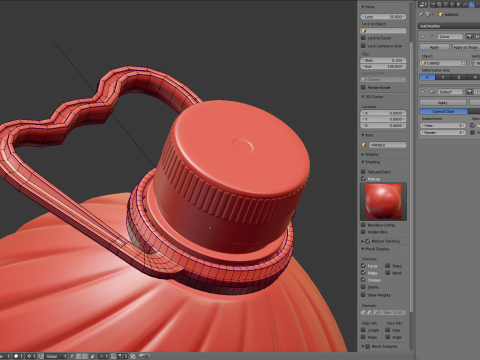Enable Lock Camera to View checkbox
The height and width of the screenshot is (360, 480).
pos(364,46)
